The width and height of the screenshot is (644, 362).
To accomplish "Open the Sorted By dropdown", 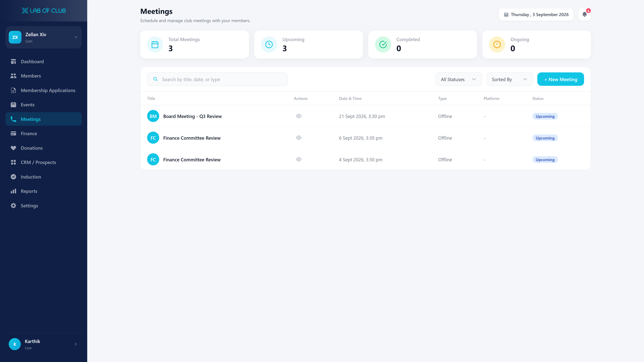I will pos(509,79).
